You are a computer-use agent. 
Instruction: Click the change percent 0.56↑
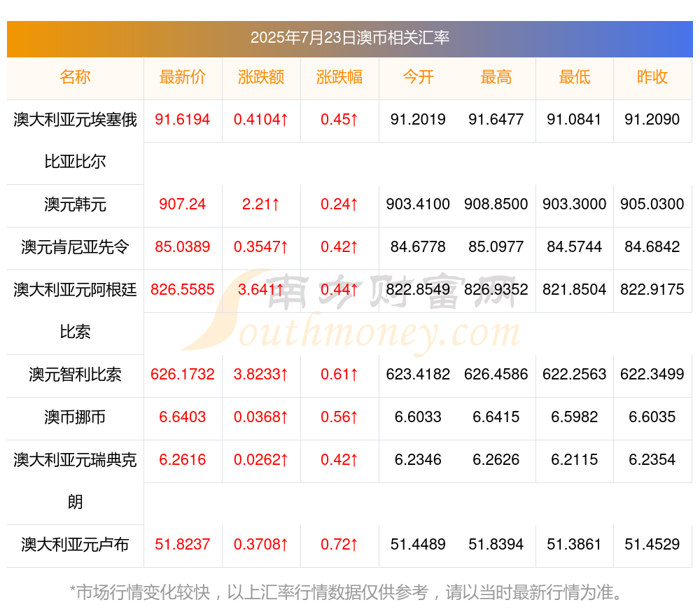tap(339, 417)
